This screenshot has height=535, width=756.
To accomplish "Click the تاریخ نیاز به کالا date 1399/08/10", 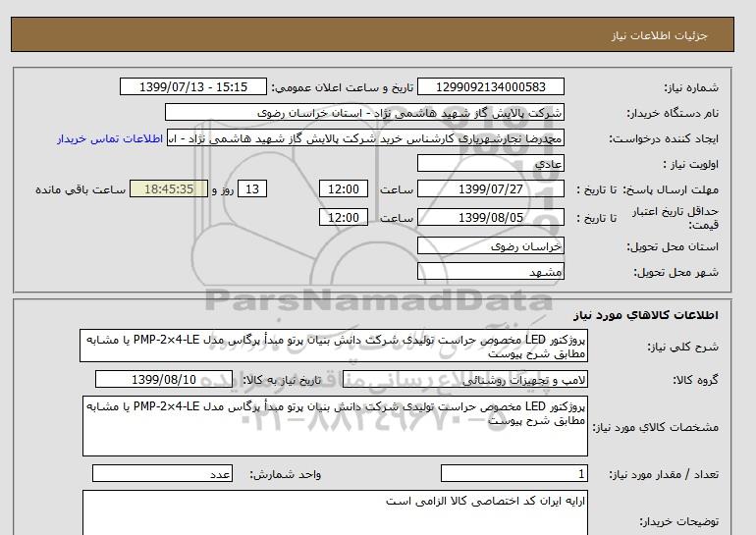I will pyautogui.click(x=164, y=379).
